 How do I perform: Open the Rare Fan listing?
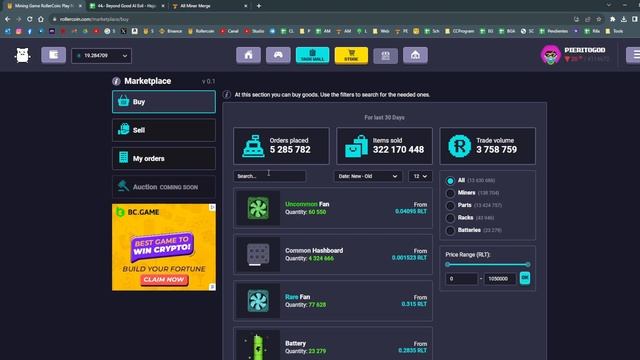333,301
